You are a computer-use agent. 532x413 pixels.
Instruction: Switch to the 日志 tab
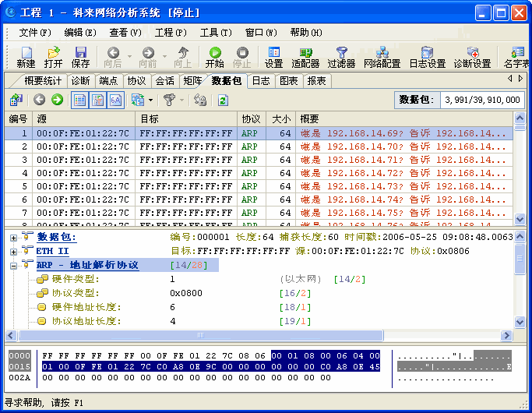(x=261, y=81)
